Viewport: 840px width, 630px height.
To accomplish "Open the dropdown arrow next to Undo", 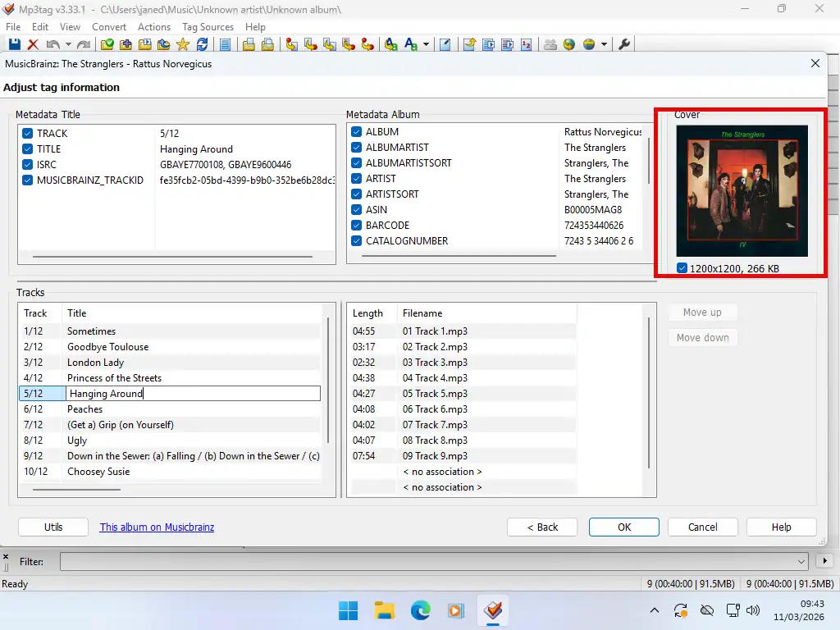I will coord(68,44).
